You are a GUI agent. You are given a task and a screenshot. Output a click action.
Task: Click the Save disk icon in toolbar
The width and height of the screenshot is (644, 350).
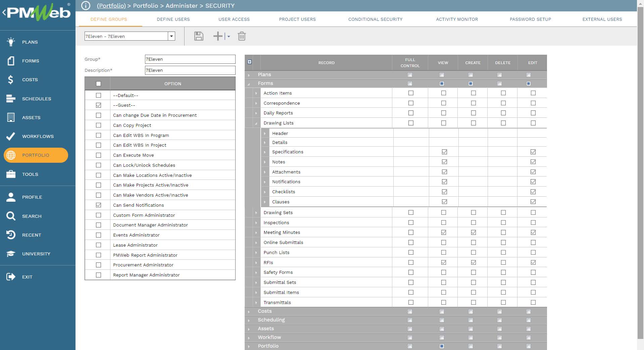[x=199, y=36]
